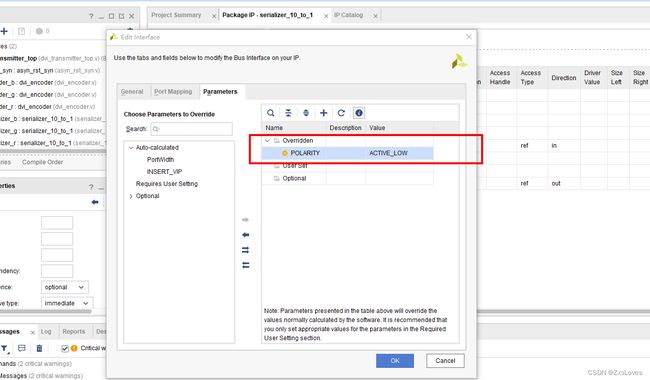The height and width of the screenshot is (380, 650).
Task: Open the Reports tab
Action: click(x=73, y=332)
